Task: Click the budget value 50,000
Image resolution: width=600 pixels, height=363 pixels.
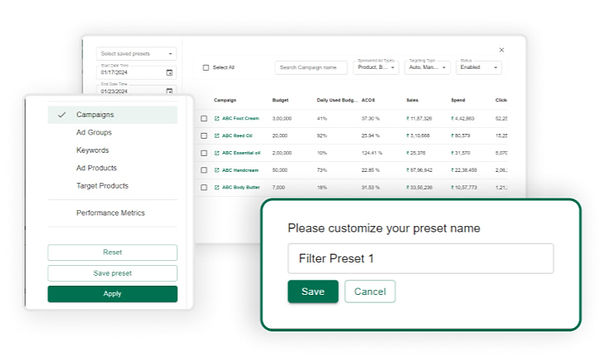Action: 280,170
